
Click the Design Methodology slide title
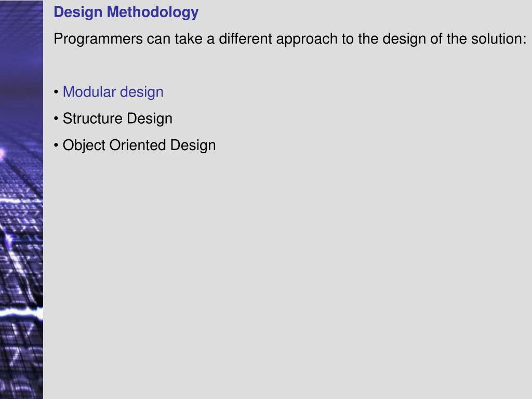click(x=126, y=12)
